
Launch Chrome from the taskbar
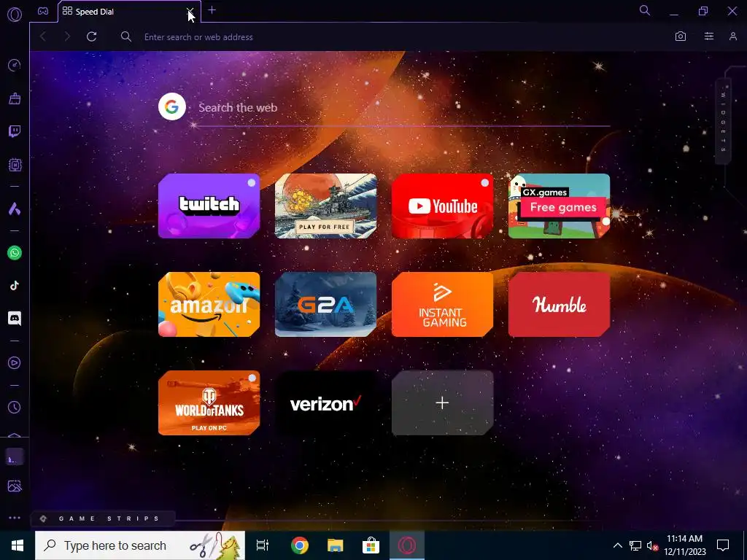tap(300, 545)
